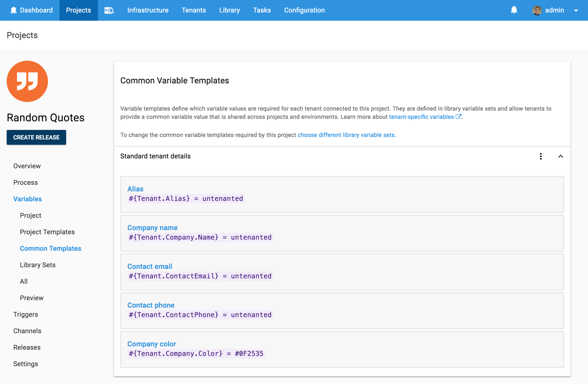Screen dimensions: 588x384
Task: Click the external-link icon after tenant-specific variables
Action: (x=459, y=116)
